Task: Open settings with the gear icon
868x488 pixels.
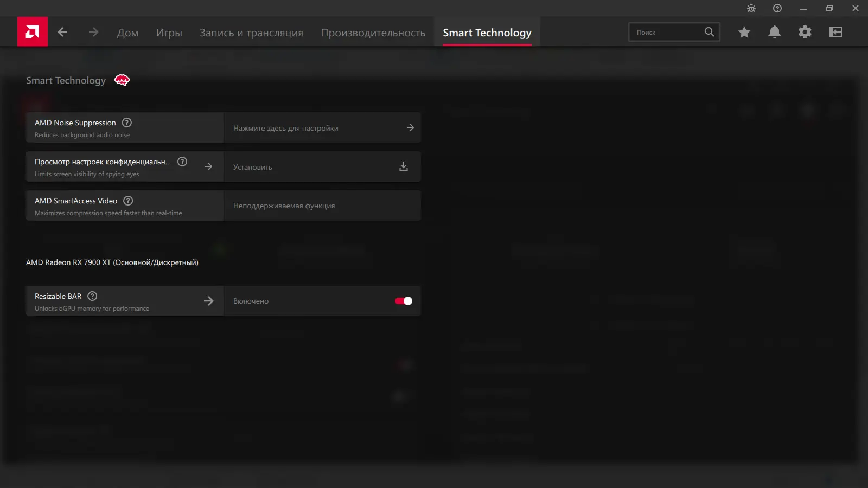Action: point(805,32)
